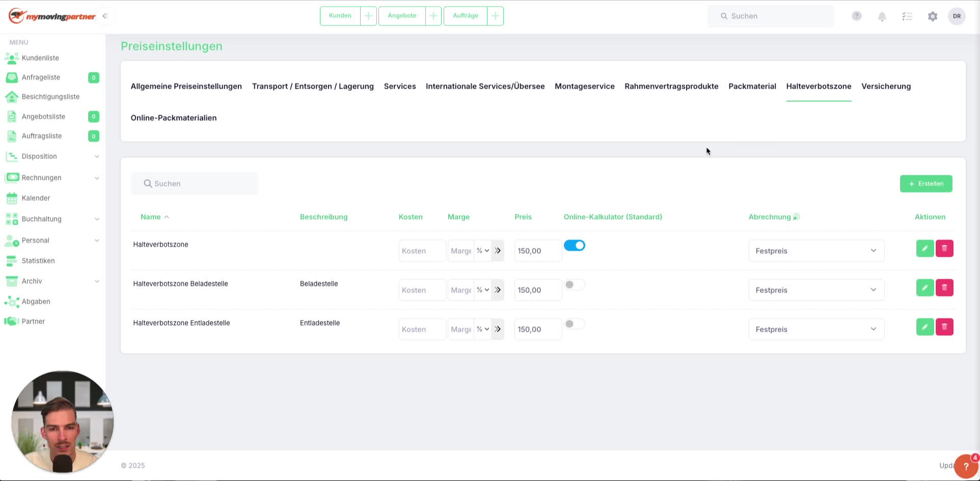Switch to Transport / Entsorgen / Lagerung tab

click(x=313, y=86)
